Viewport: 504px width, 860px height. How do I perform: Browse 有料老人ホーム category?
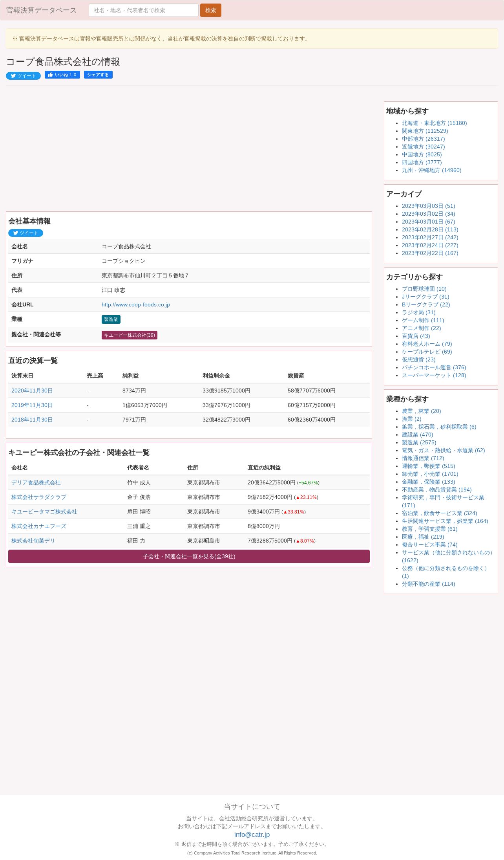[427, 344]
